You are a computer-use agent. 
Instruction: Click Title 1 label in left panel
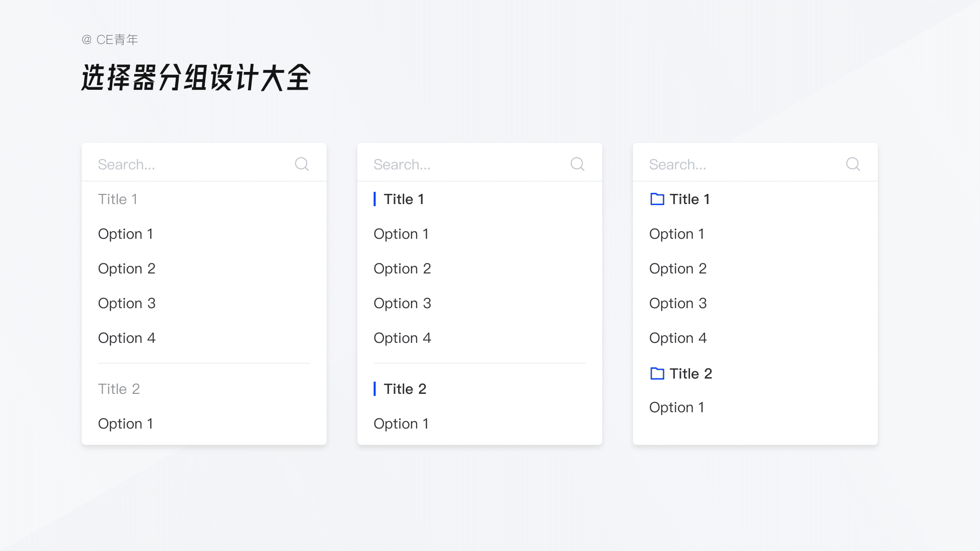point(118,198)
